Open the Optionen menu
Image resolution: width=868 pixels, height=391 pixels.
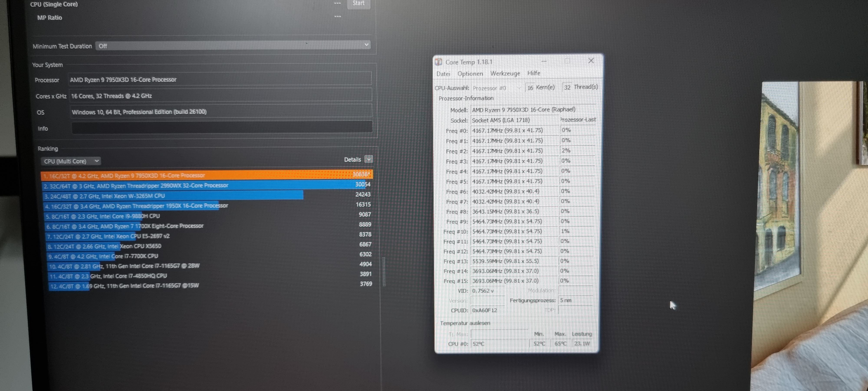(x=470, y=74)
